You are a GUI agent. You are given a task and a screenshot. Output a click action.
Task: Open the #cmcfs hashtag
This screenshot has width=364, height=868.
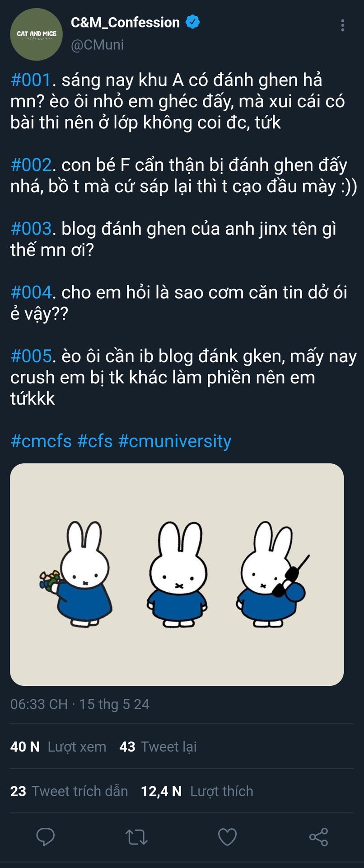click(x=41, y=441)
